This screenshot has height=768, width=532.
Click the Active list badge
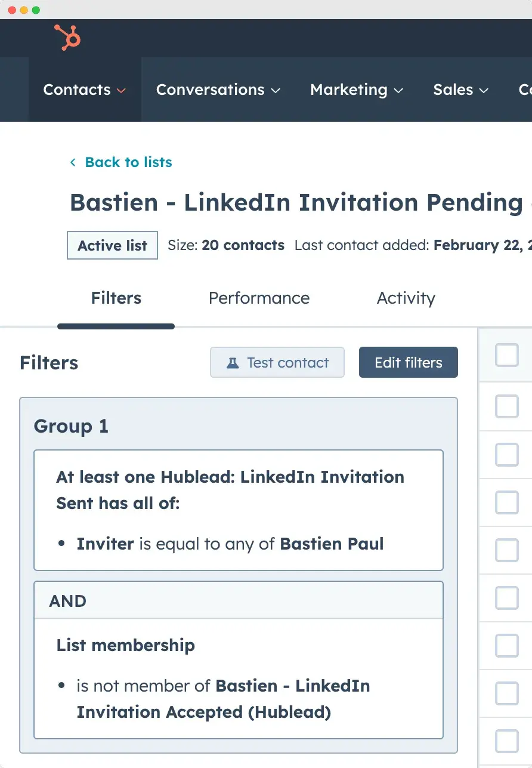pyautogui.click(x=112, y=245)
